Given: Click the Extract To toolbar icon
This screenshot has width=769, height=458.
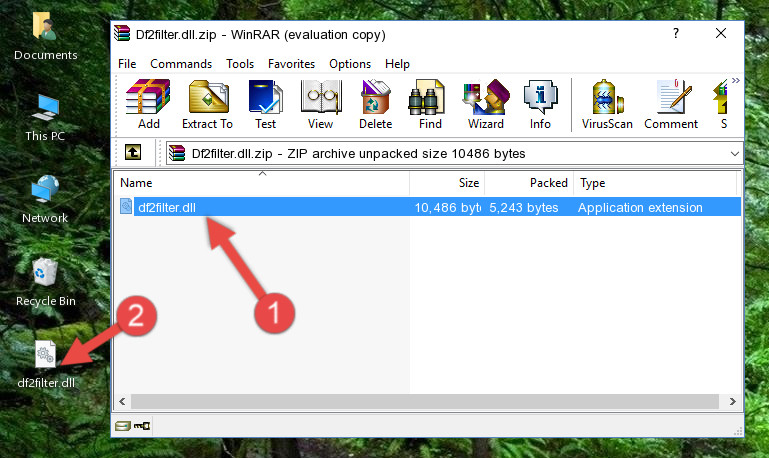Looking at the screenshot, I should click(207, 104).
